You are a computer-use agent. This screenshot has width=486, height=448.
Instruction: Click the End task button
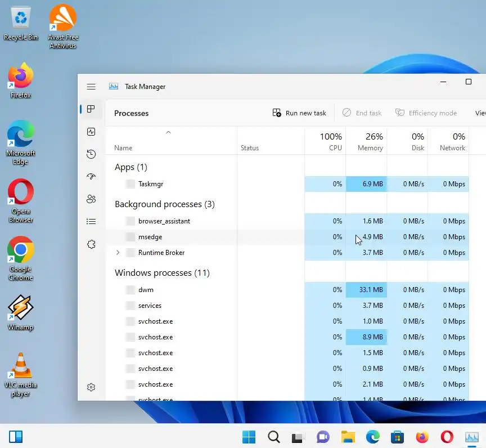362,113
